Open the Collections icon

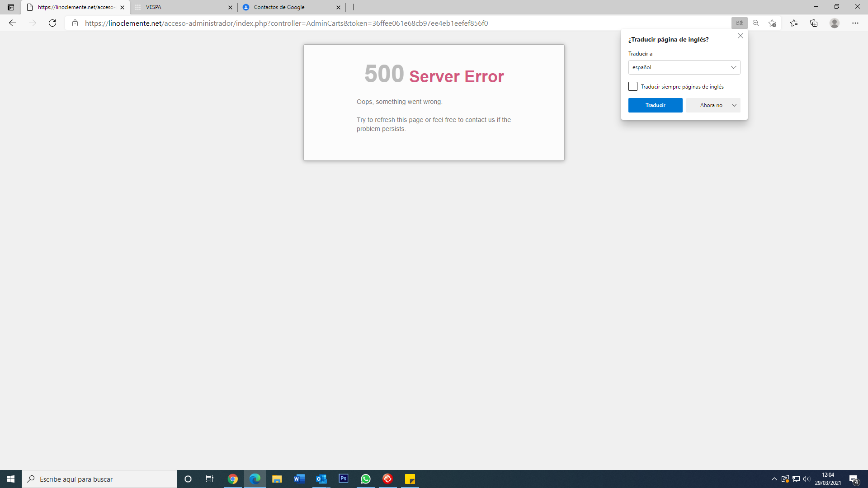814,23
